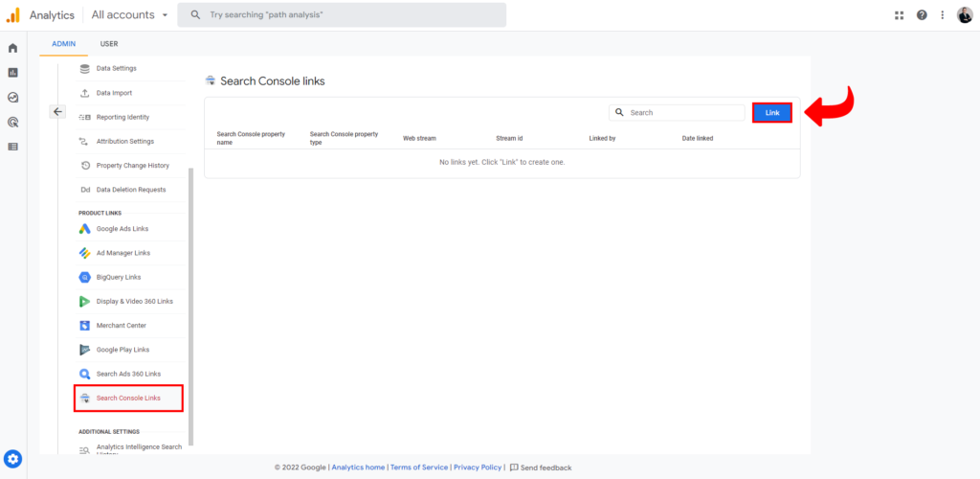
Task: Open the Reports bar chart icon
Action: 12,73
